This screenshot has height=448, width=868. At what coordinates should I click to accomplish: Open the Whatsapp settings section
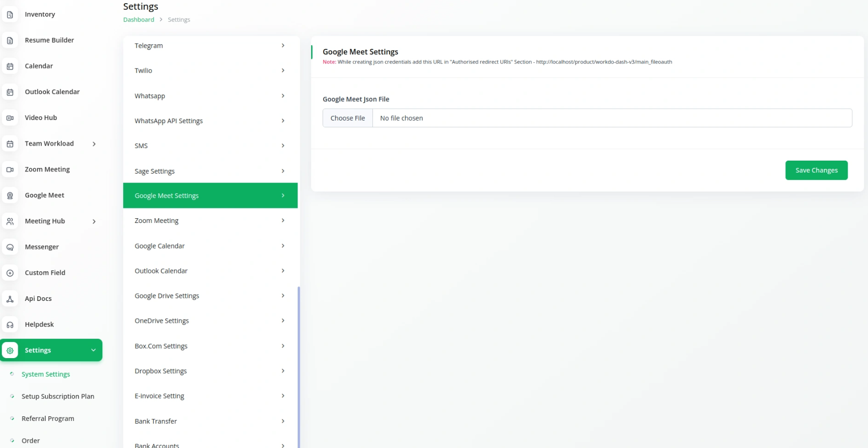point(210,96)
